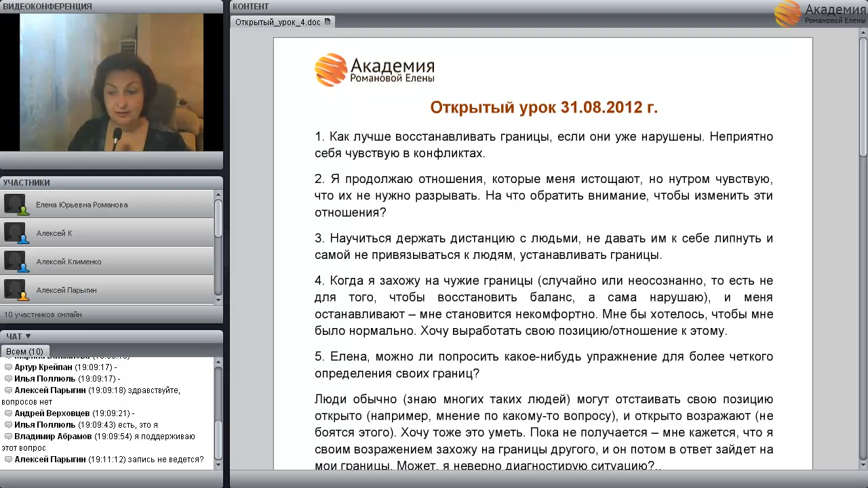
Task: Click chat bubble icon beside Алексей Парыгин 19:09:18 message
Action: [x=8, y=390]
